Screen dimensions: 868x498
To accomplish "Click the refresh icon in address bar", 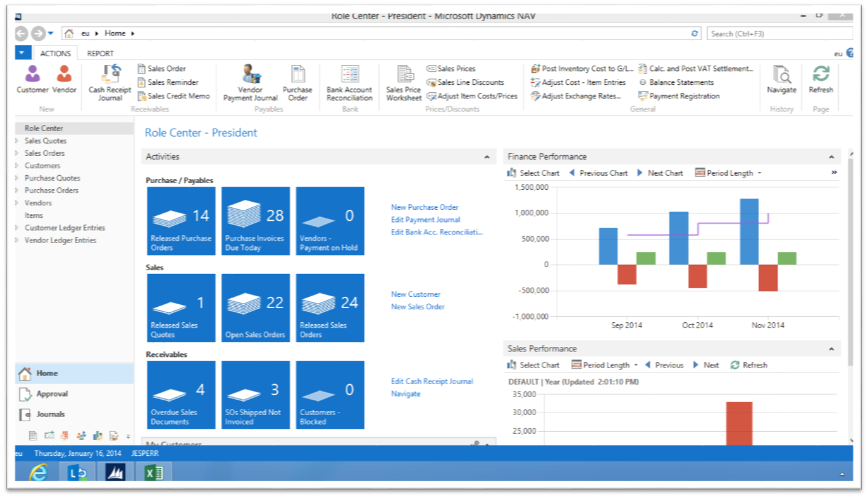I will pyautogui.click(x=695, y=33).
